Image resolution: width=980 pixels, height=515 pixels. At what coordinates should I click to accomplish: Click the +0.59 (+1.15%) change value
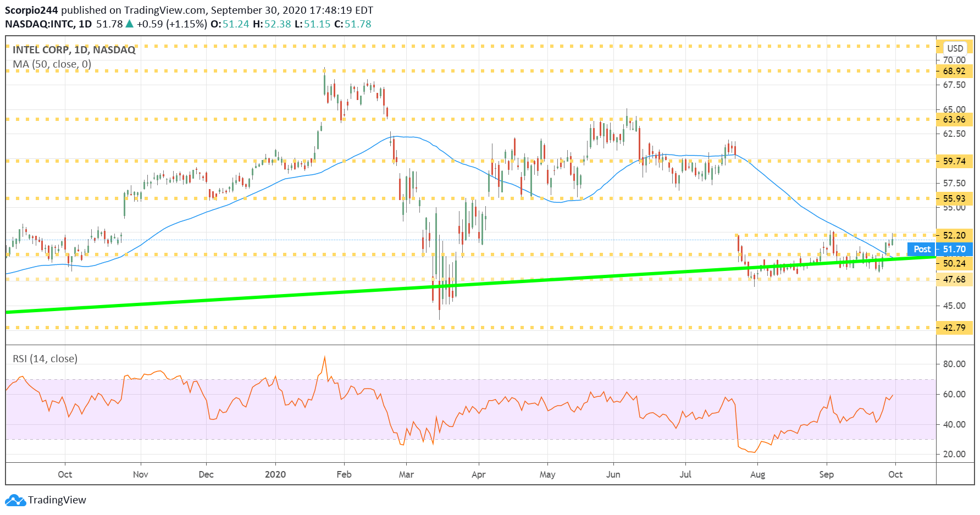pyautogui.click(x=172, y=24)
